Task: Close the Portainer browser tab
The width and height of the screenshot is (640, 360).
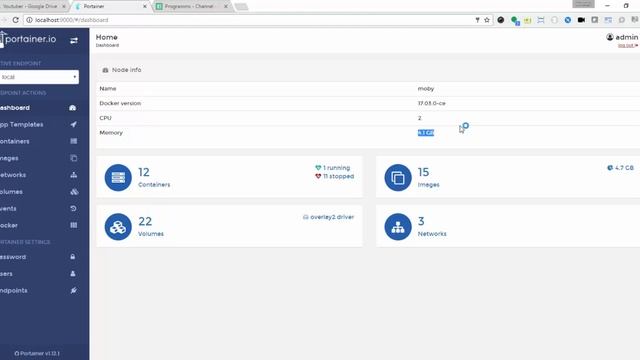Action: 145,7
